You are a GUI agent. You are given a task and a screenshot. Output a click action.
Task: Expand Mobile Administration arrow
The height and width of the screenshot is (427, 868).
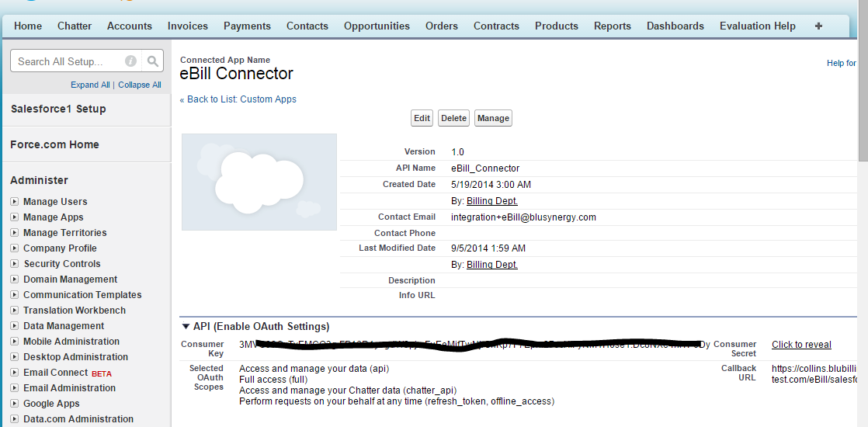pos(15,341)
